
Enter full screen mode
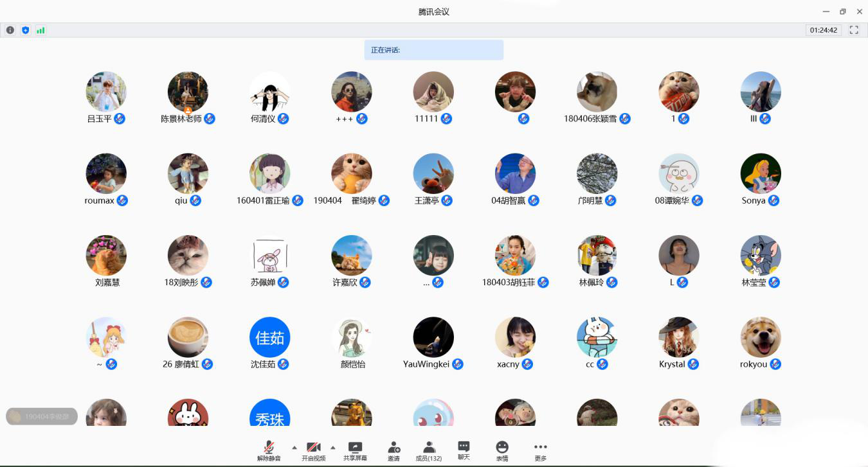854,30
